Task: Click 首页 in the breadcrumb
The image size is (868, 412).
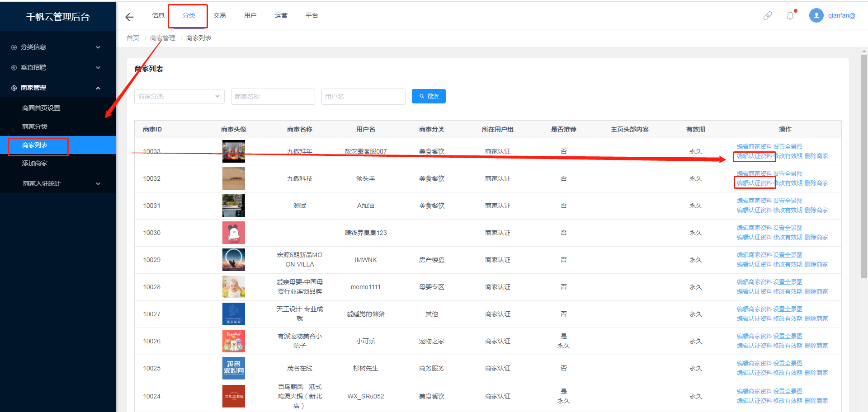Action: pos(133,38)
